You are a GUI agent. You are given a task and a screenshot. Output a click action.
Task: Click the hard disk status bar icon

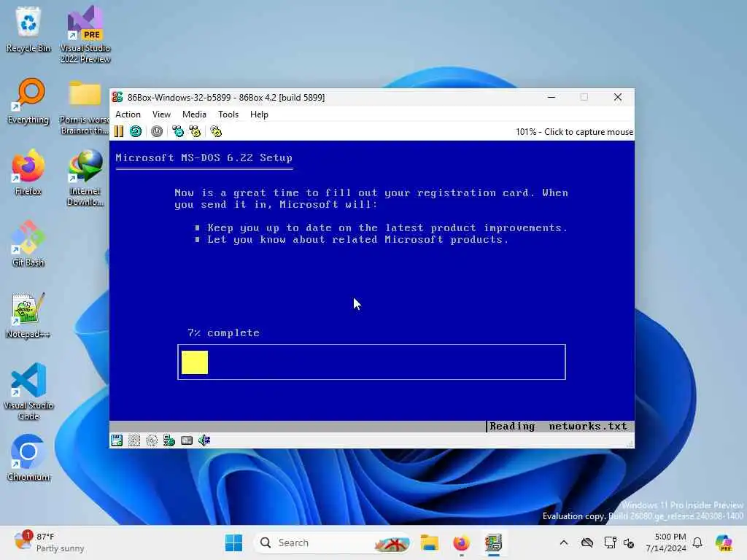pos(187,440)
